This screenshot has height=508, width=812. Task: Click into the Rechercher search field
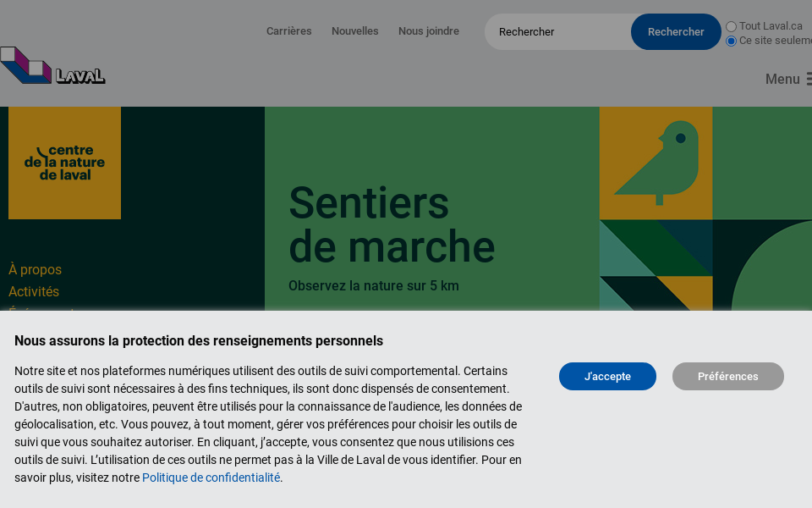pos(558,31)
